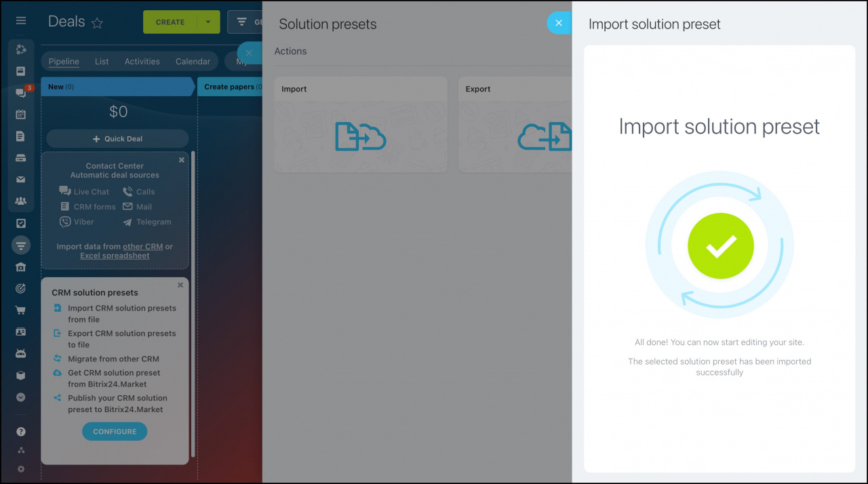Click the green success checkmark icon
This screenshot has height=484, width=868.
pos(720,245)
